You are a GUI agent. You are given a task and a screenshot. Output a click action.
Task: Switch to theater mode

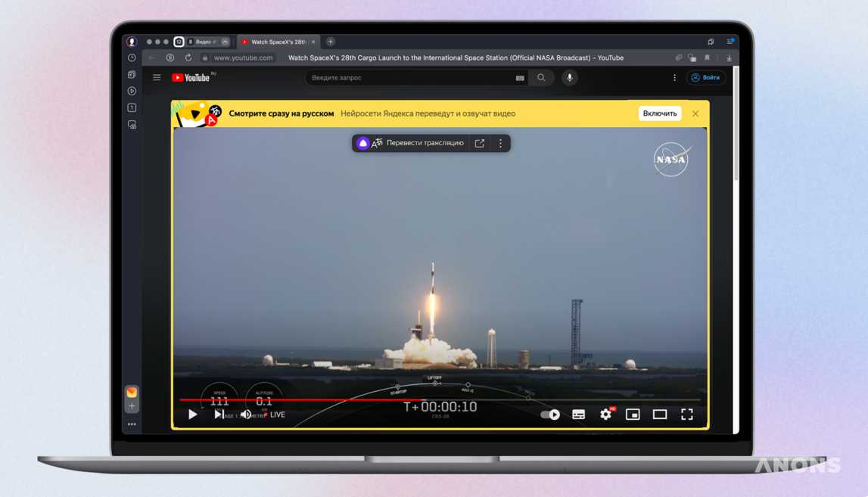(660, 414)
